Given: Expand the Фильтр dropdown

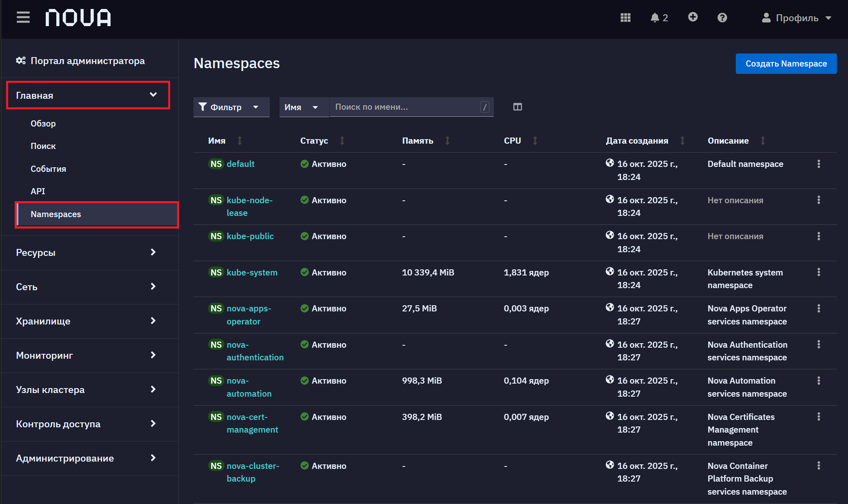Looking at the screenshot, I should (231, 107).
